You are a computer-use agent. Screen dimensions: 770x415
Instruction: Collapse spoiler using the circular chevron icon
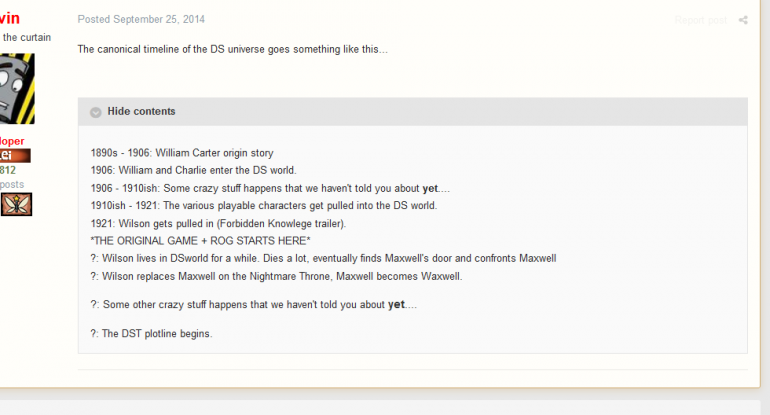point(96,112)
